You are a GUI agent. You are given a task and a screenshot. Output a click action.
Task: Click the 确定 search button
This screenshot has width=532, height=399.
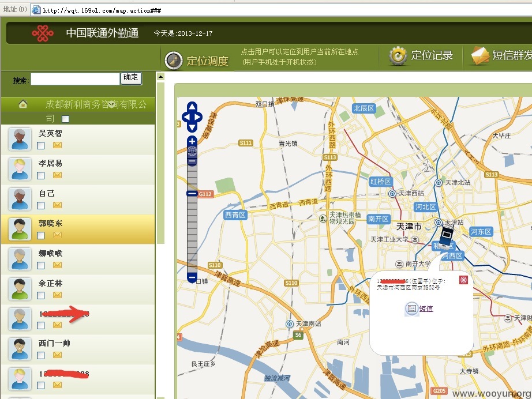(x=131, y=78)
